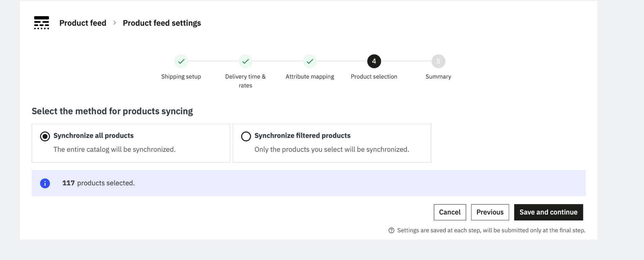Image resolution: width=644 pixels, height=260 pixels.
Task: Click step 4 Product selection circle
Action: click(x=374, y=61)
